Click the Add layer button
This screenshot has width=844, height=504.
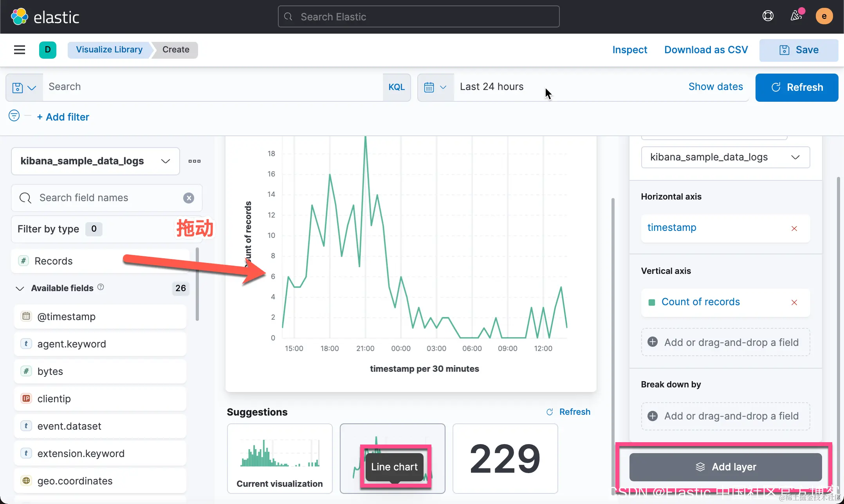click(x=725, y=467)
